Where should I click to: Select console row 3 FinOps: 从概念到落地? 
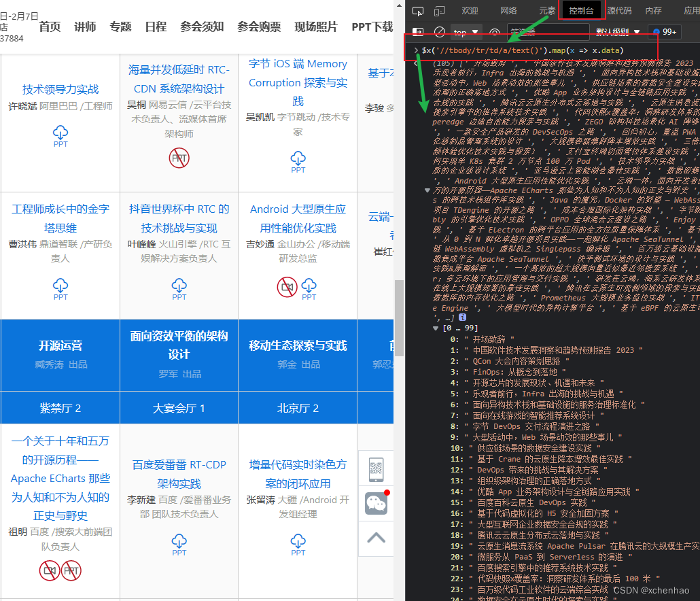tap(508, 372)
